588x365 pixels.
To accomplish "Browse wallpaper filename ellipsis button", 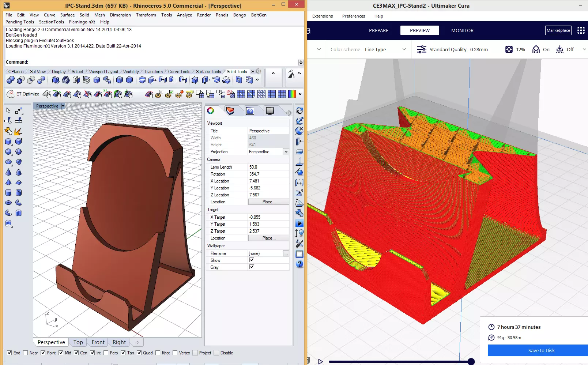I will coord(286,253).
